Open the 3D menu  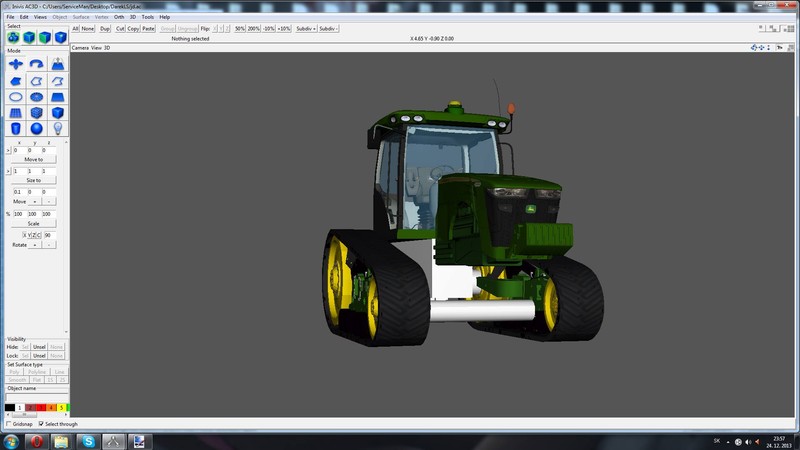tap(133, 17)
